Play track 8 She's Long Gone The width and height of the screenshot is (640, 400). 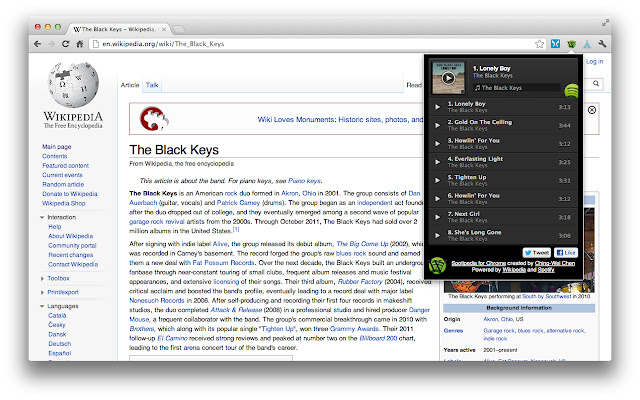click(x=437, y=236)
